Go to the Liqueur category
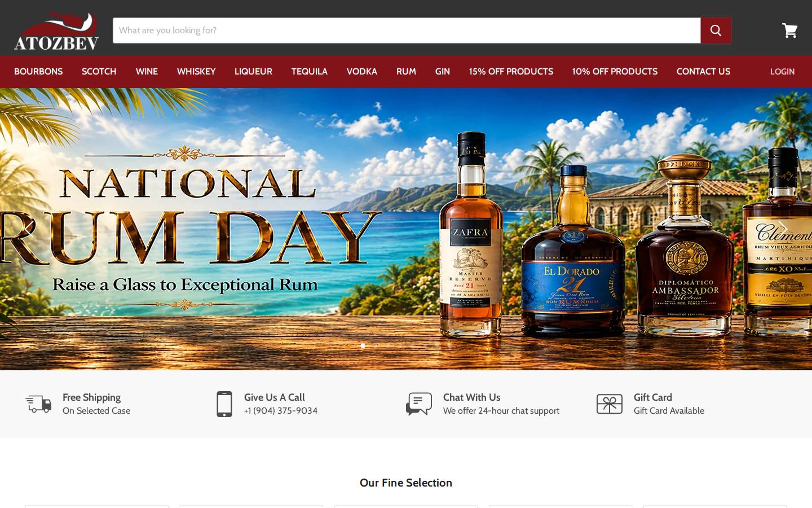Screen dimensions: 812x508 tap(253, 72)
